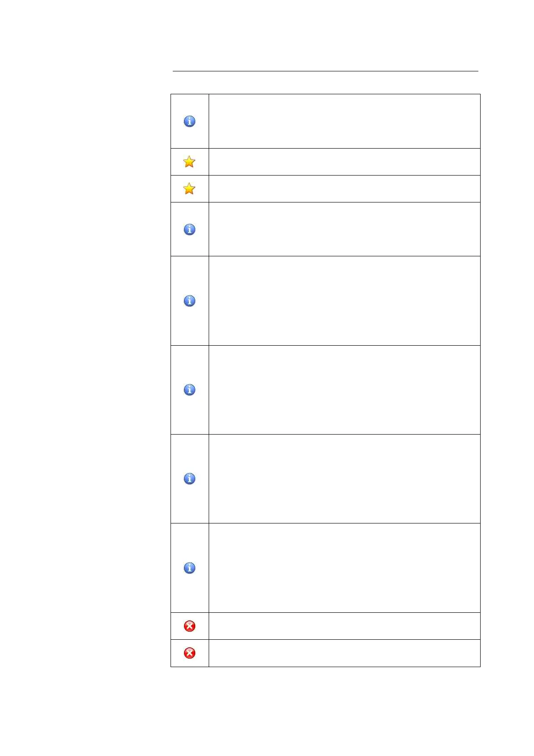Click the last blue info icon
This screenshot has height=756, width=534.
pos(189,568)
